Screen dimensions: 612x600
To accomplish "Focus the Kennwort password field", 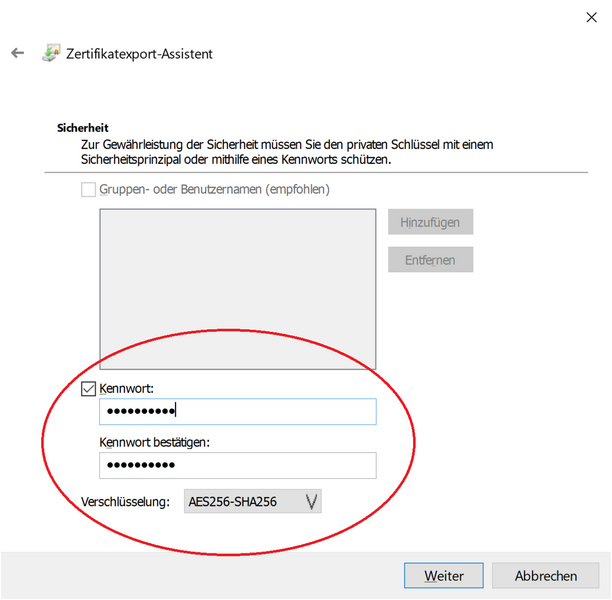I will (237, 411).
